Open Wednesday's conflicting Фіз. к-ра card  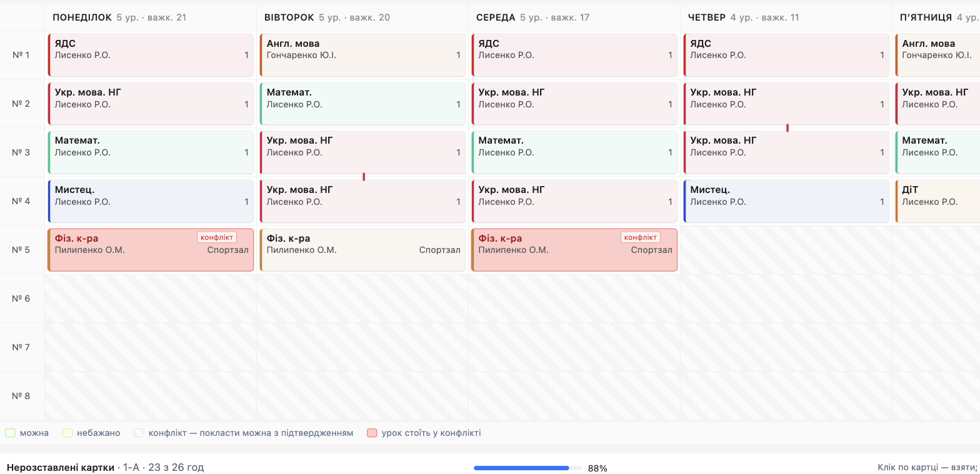click(x=574, y=250)
